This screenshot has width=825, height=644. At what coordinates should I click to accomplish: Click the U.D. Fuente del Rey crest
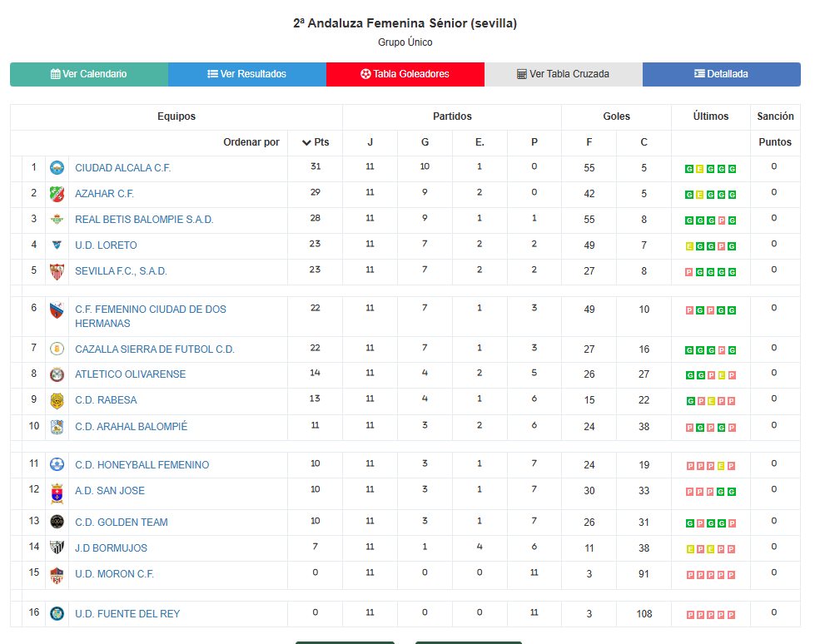point(57,613)
